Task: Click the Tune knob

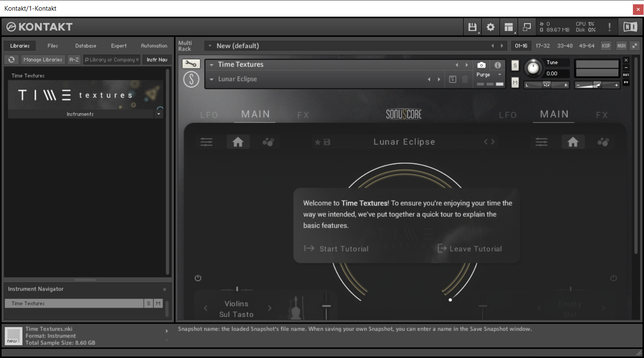Action: click(533, 68)
